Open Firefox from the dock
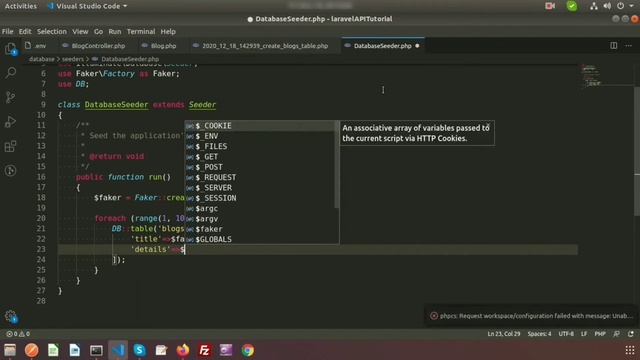Image resolution: width=640 pixels, height=360 pixels. 183,350
